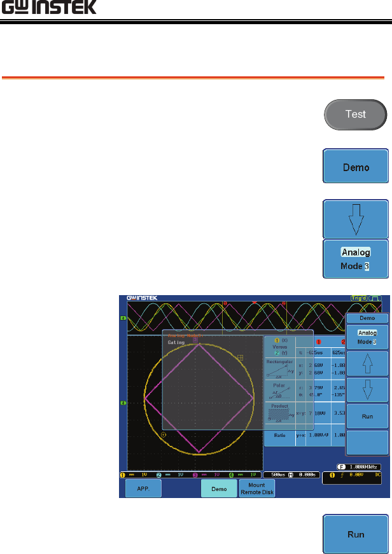Viewport: 392px width, 554px height.
Task: Click the Gating text label
Action: 176,342
